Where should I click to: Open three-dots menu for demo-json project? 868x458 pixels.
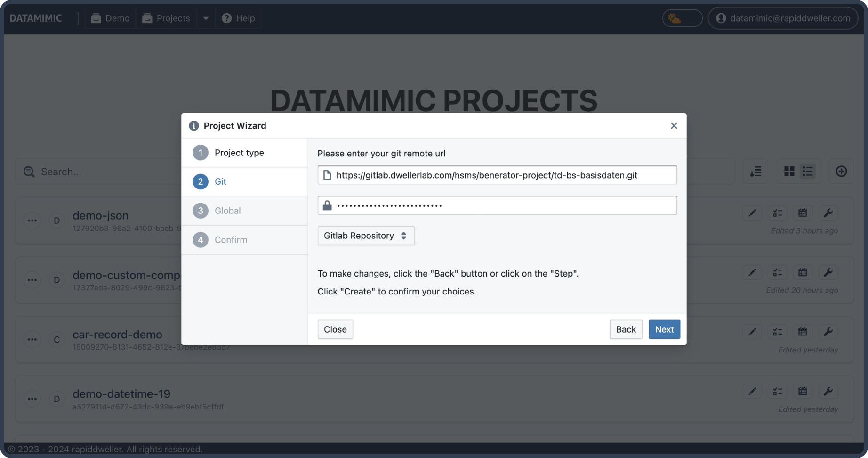click(x=32, y=221)
